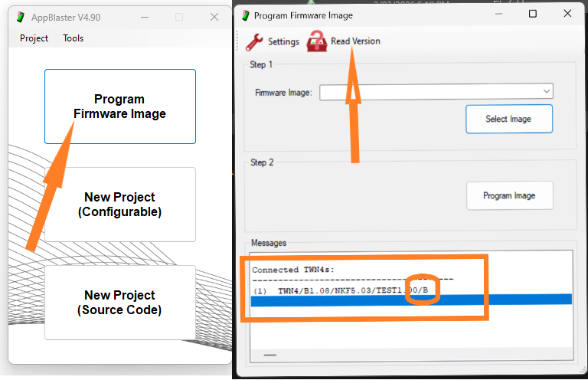Choose Read Version in toolbar

pyautogui.click(x=355, y=41)
